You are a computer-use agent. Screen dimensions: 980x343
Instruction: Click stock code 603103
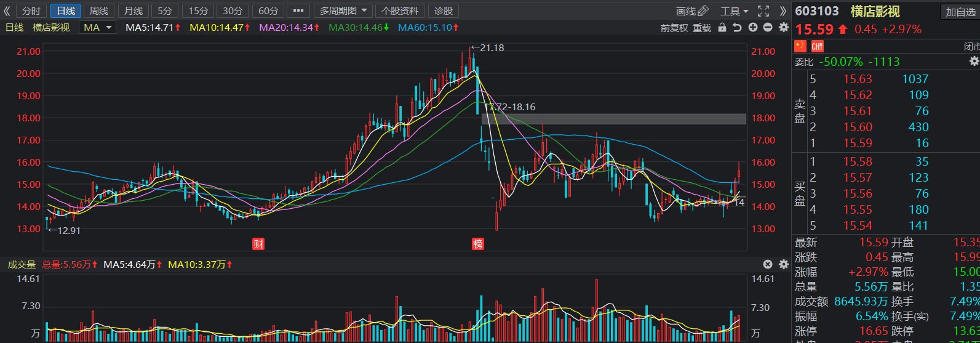pyautogui.click(x=817, y=11)
